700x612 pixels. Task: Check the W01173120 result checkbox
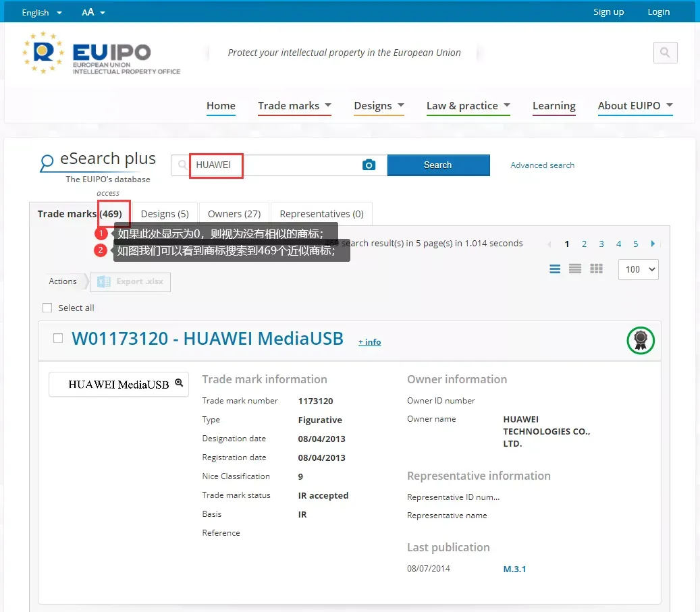(58, 338)
